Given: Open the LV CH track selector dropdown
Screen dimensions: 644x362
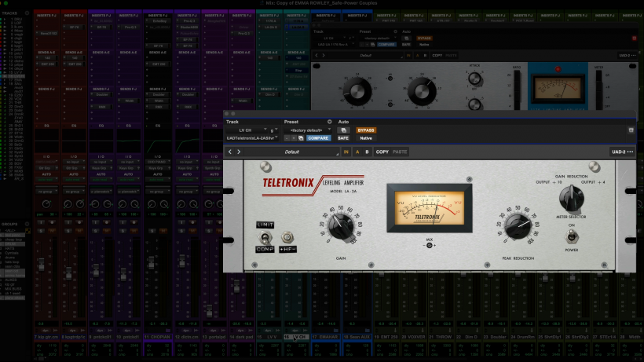Looking at the screenshot, I should 247,130.
